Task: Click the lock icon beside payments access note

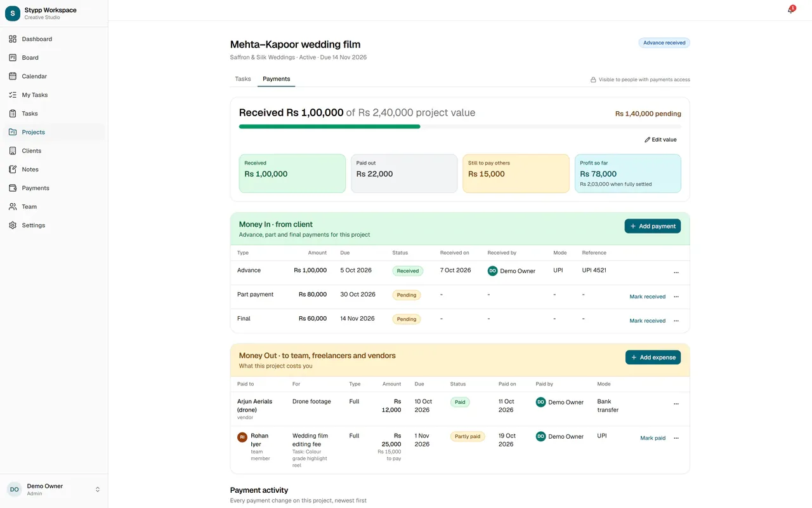Action: click(x=593, y=80)
